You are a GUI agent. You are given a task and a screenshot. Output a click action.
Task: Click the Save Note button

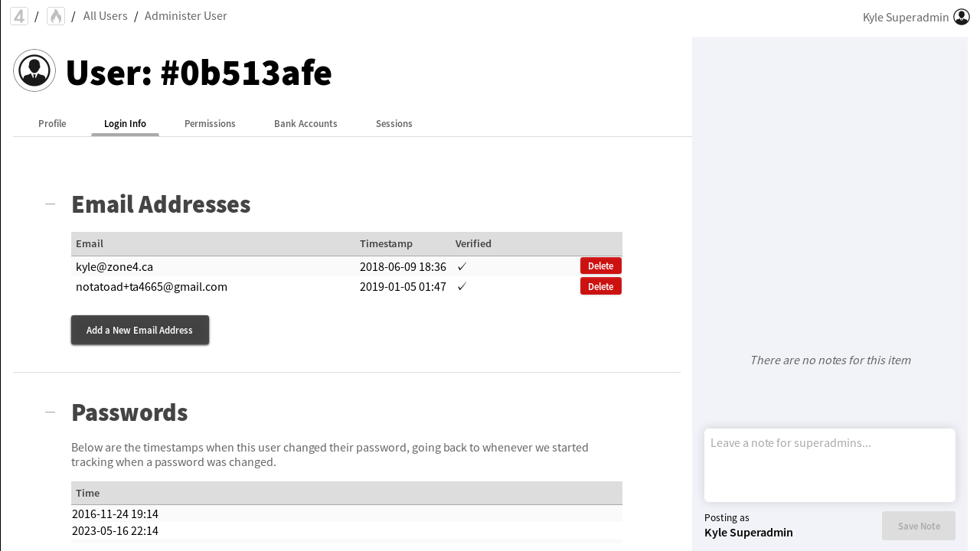919,526
